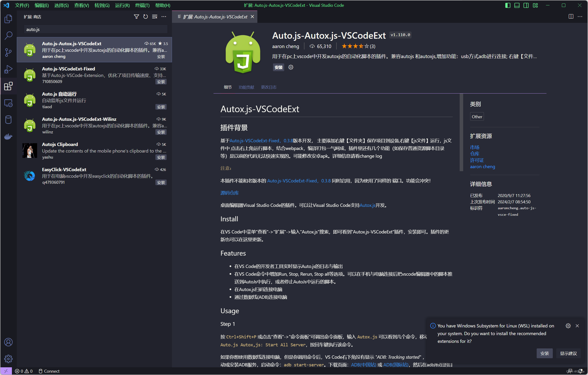Install Auto.js-Autox.js-VSCodeExt from details page
The image size is (588, 375).
pos(278,67)
